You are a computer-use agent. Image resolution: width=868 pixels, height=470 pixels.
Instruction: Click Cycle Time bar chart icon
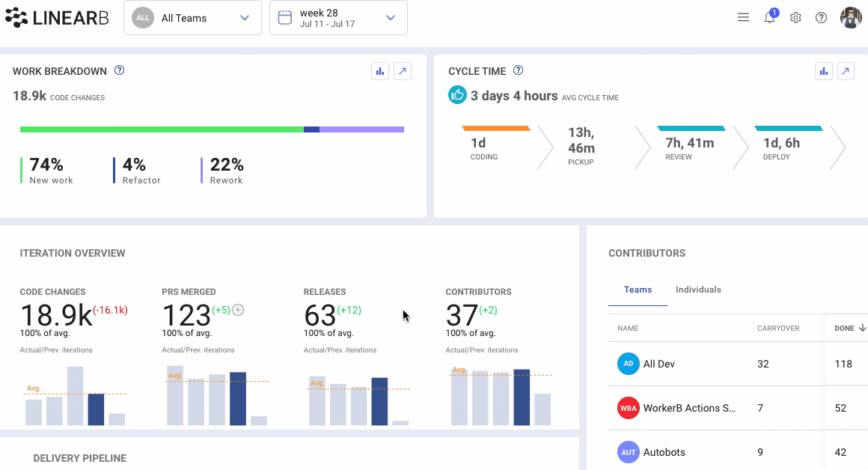pyautogui.click(x=824, y=71)
